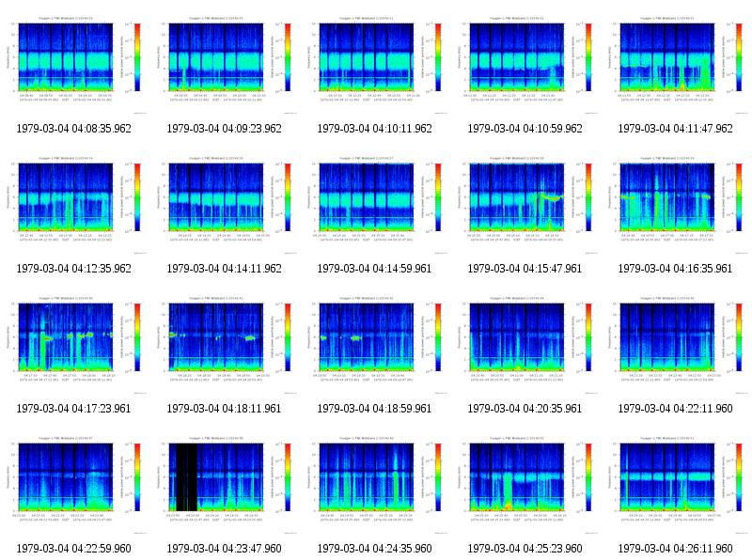Click caption text '1979-03-04 04:11:47.962'
752x560 pixels.
coord(675,129)
